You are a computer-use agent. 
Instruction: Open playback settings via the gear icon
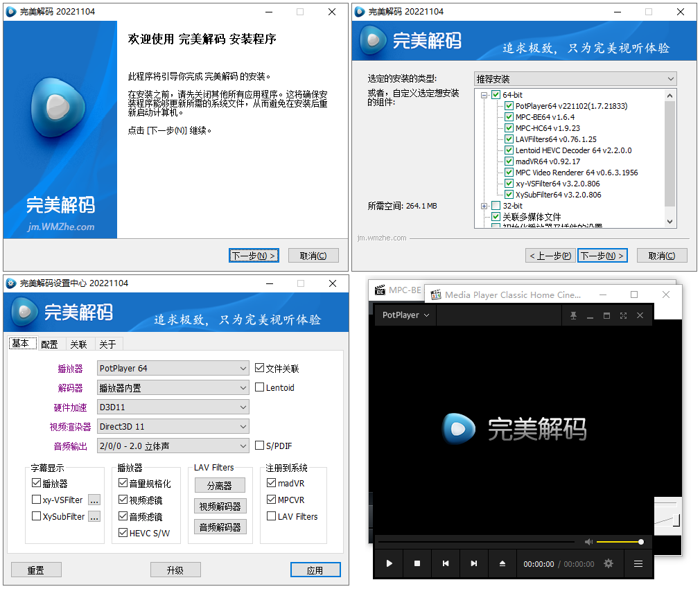click(609, 563)
